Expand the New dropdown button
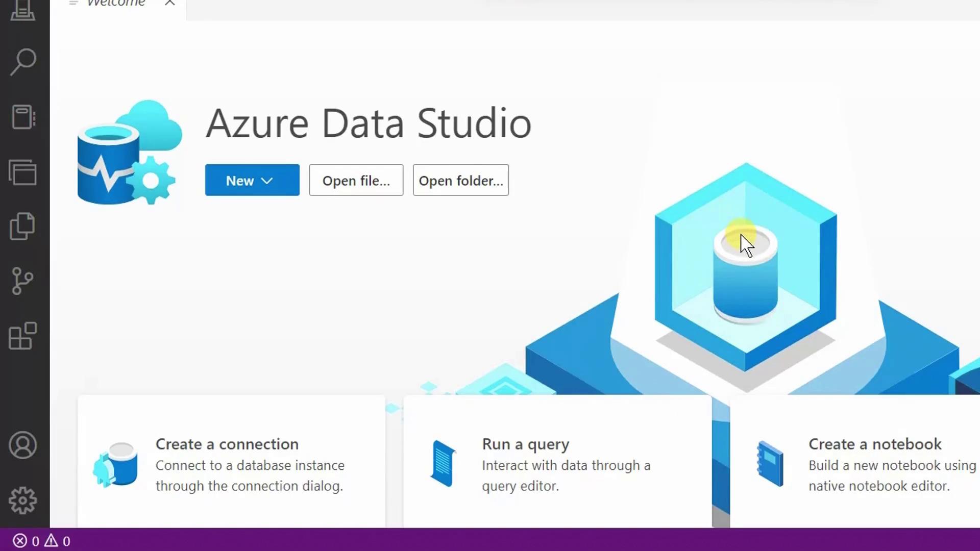Screen dimensions: 980x551 [x=252, y=180]
